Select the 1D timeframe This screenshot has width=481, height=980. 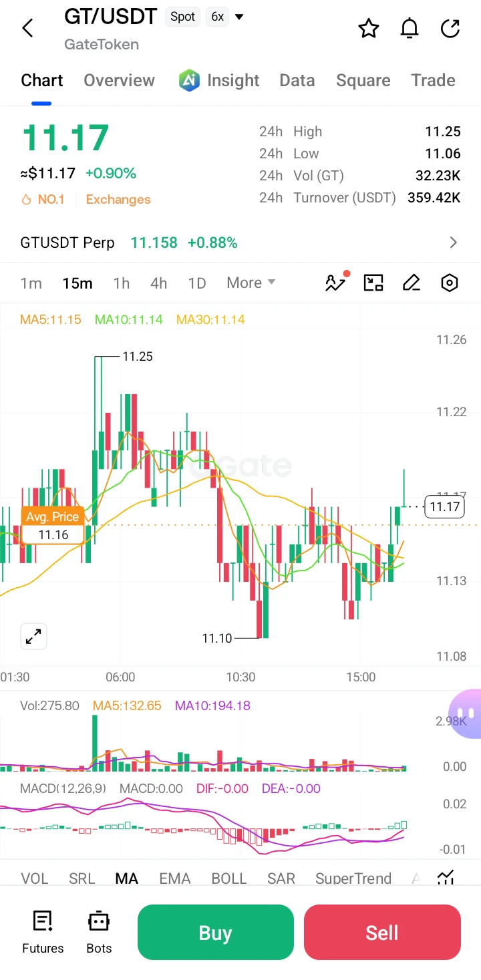pos(197,283)
